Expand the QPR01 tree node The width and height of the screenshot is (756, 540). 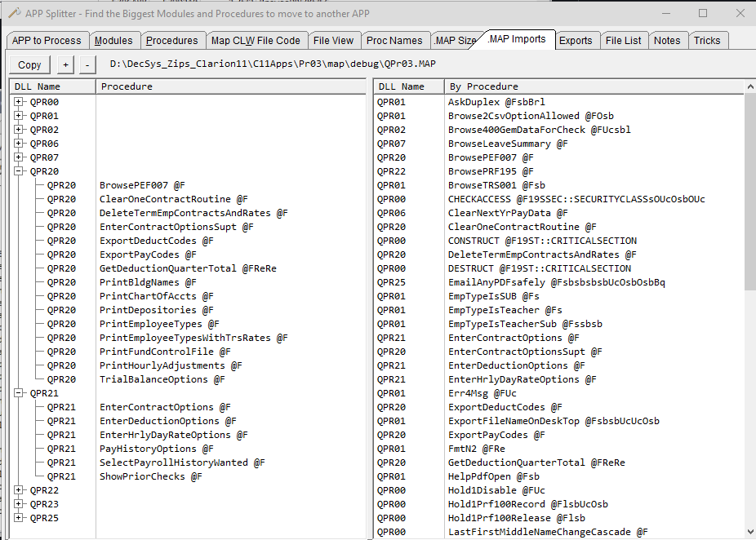[19, 116]
